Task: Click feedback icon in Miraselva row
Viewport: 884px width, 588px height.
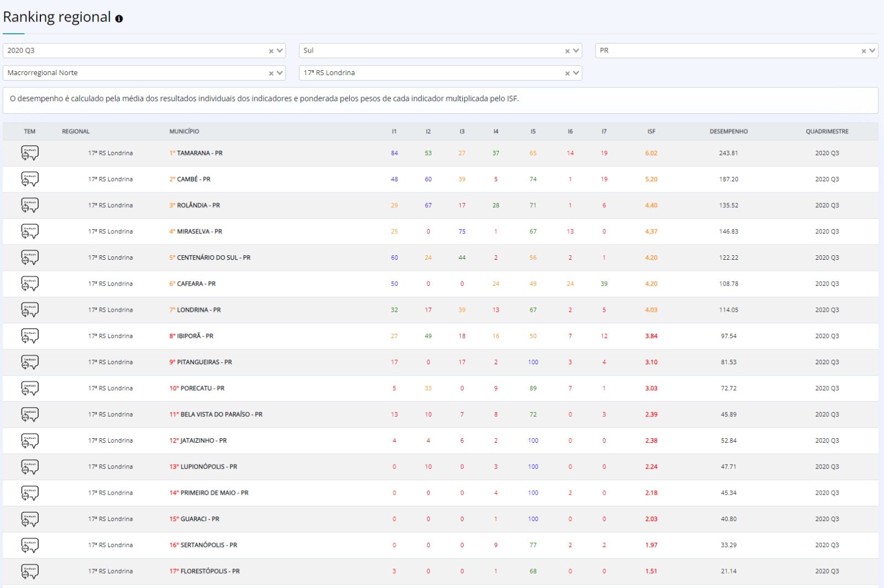Action: point(30,232)
